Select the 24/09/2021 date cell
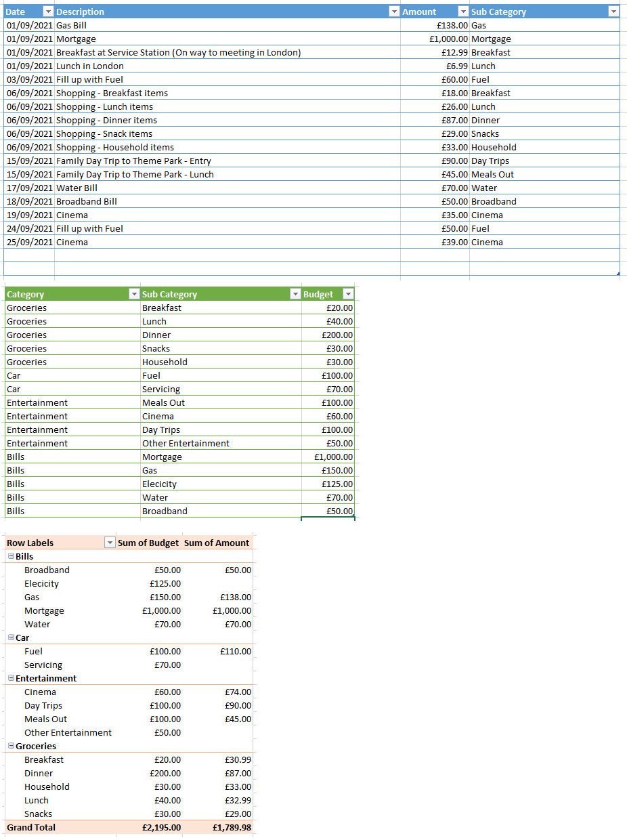627x840 pixels. point(29,228)
